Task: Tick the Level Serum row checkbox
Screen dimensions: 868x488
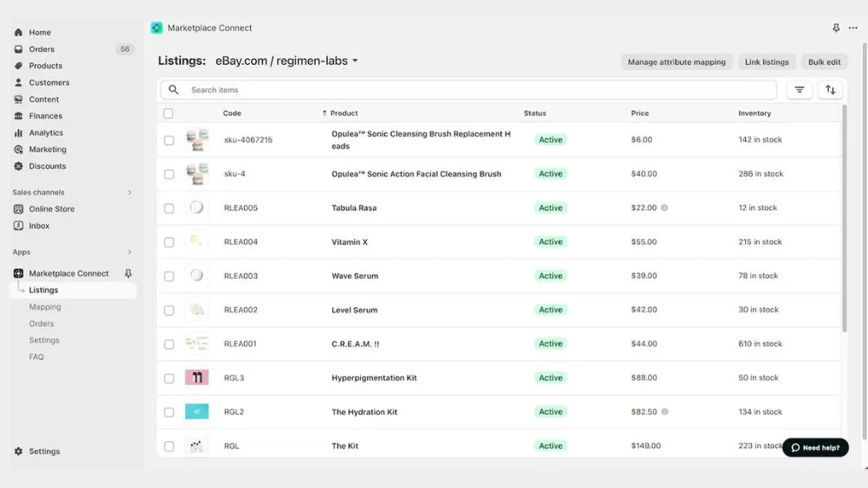Action: tap(169, 311)
